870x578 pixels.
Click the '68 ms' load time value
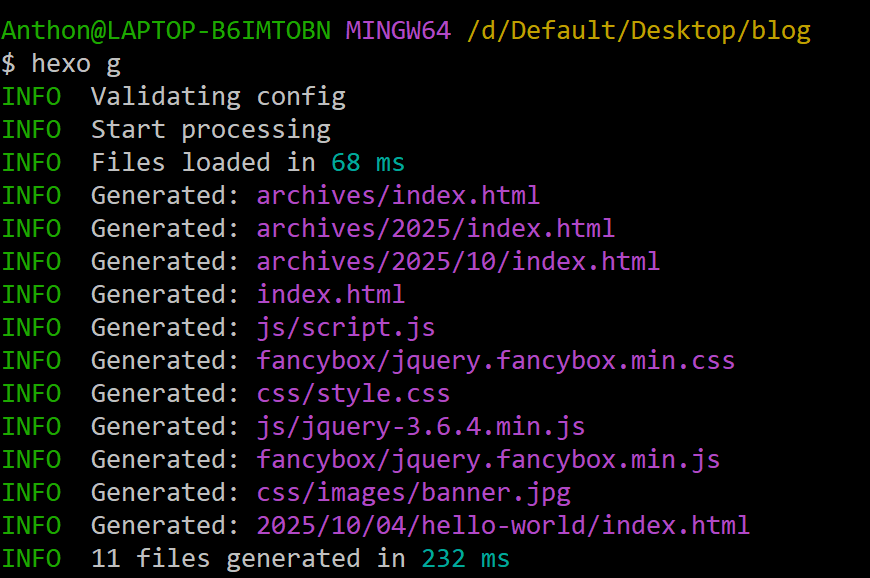coord(368,163)
